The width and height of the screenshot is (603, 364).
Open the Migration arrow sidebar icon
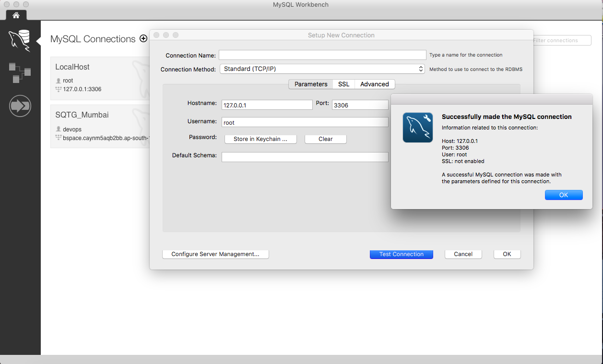tap(20, 106)
